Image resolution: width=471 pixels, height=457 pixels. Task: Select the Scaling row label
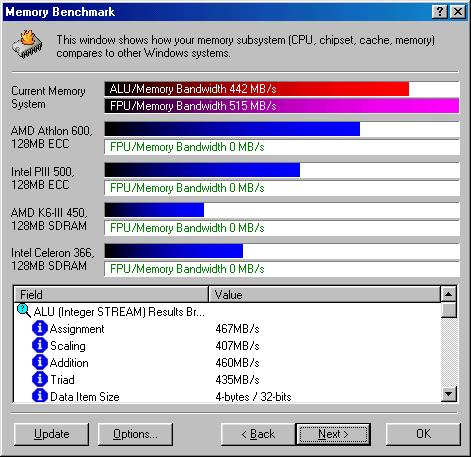(x=68, y=346)
